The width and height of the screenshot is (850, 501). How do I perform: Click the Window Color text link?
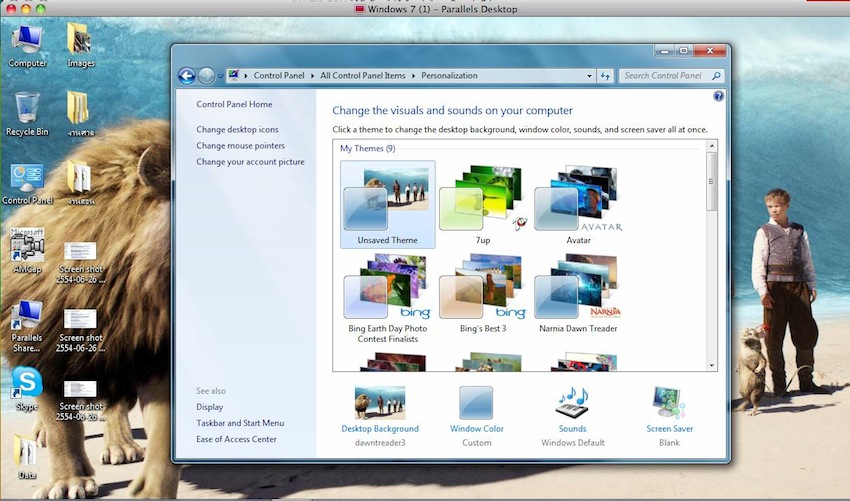(476, 429)
